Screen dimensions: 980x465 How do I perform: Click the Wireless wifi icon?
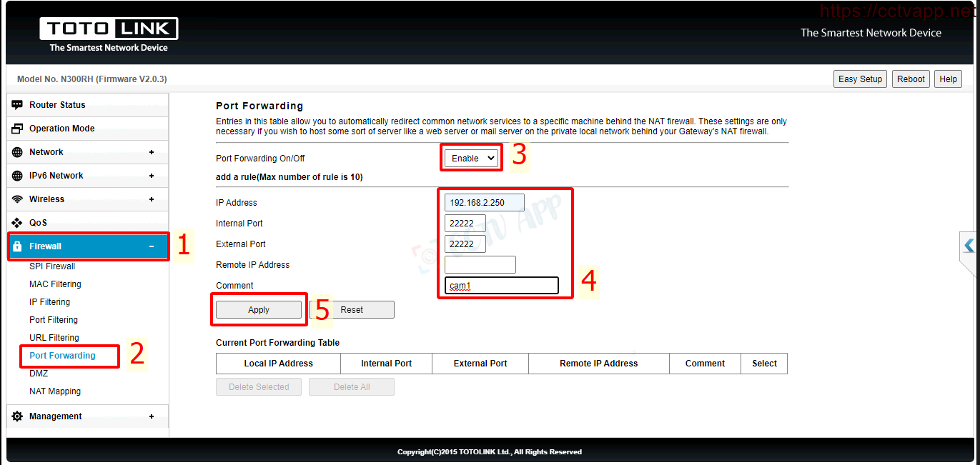pyautogui.click(x=17, y=199)
